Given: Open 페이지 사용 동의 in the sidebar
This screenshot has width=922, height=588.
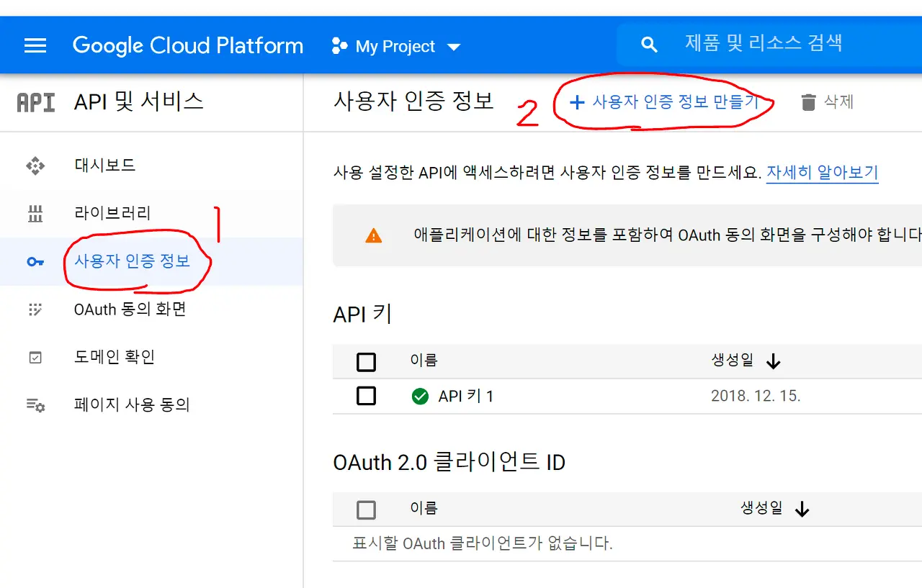Looking at the screenshot, I should [132, 405].
